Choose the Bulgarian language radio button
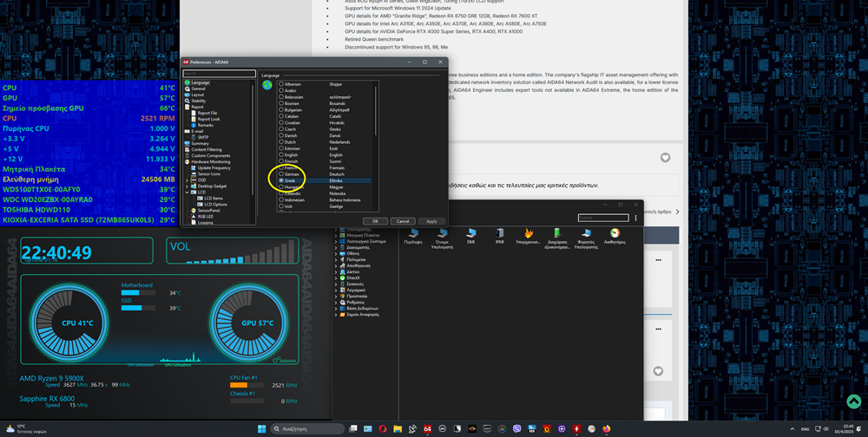Screen dimensions: 868x437 281,109
